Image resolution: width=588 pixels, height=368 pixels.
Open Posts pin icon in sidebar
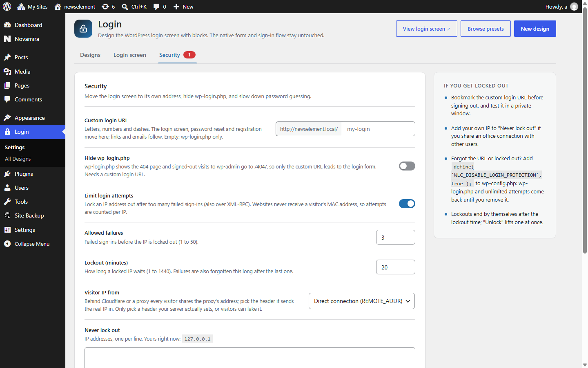coord(7,57)
